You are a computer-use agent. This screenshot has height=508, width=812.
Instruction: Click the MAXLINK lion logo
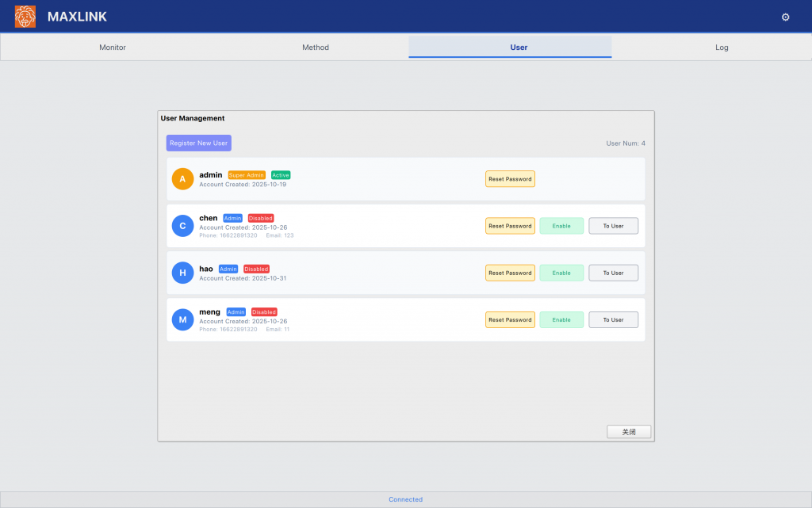click(x=25, y=17)
